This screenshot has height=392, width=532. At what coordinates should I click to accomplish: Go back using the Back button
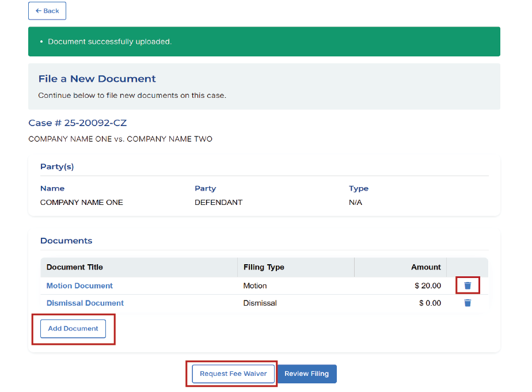[x=47, y=11]
